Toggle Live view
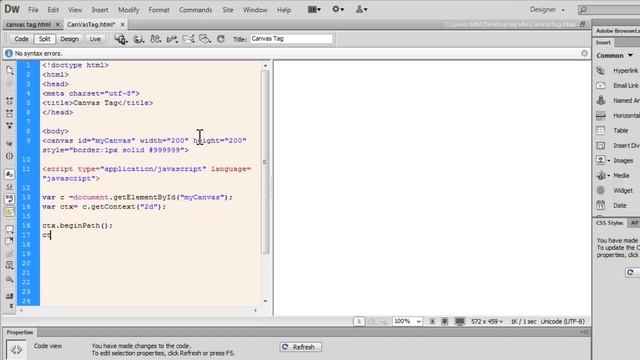The image size is (640, 360). [95, 39]
